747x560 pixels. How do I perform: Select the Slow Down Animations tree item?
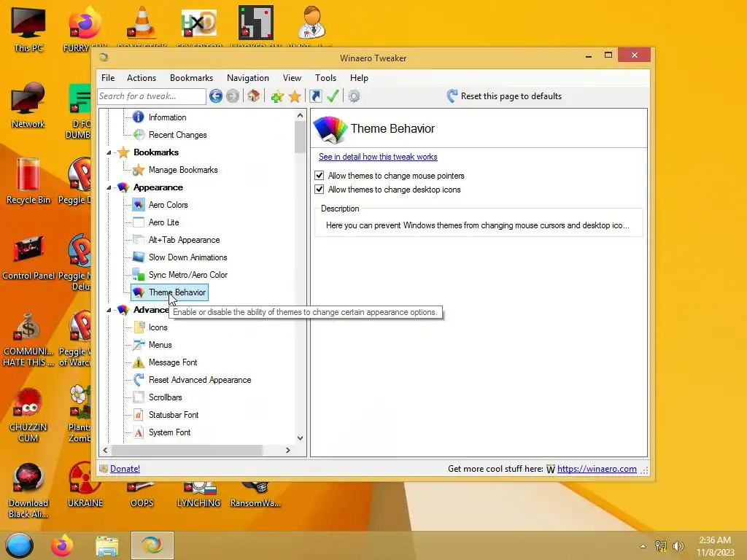187,257
